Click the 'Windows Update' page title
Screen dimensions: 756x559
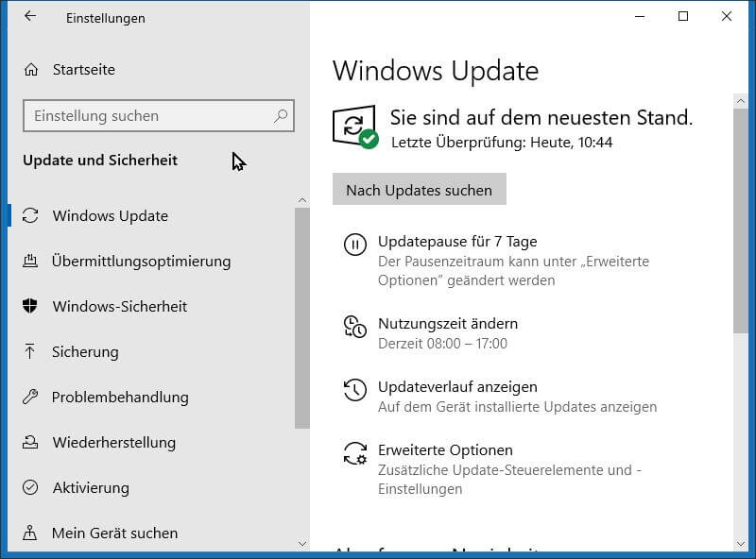click(436, 72)
